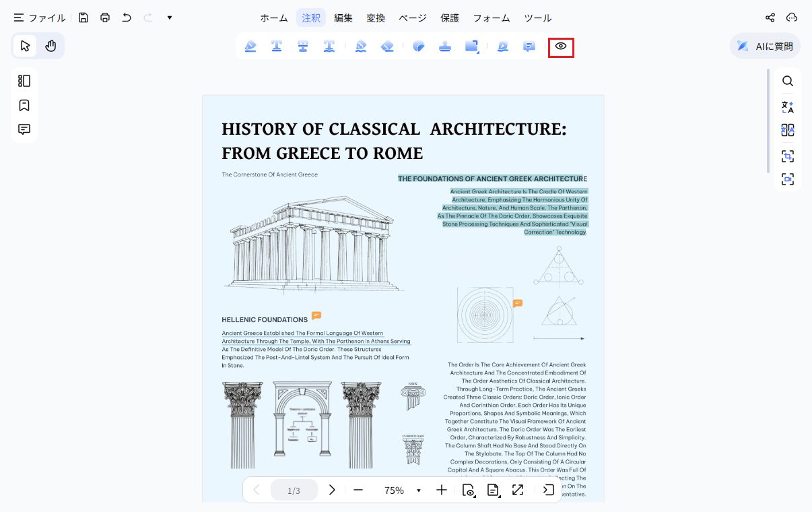
Task: Open the translate and compare pages tool
Action: 788,131
